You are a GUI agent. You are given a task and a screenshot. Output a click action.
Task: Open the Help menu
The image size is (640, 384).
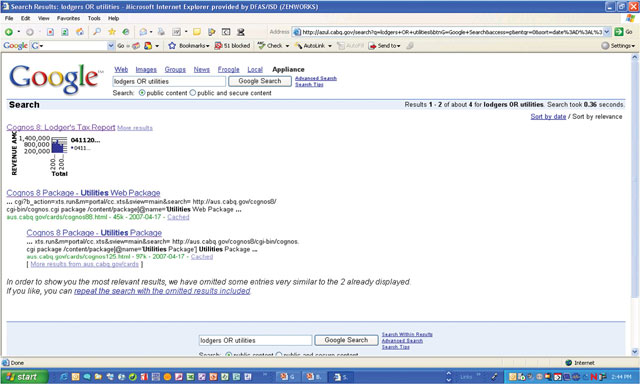tap(113, 18)
